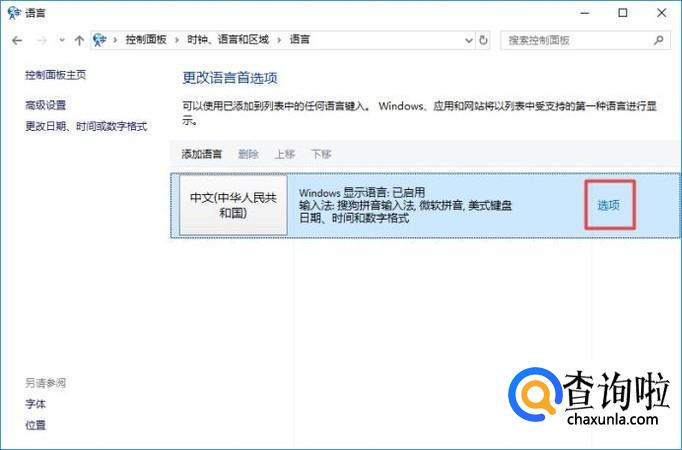
Task: Go to 控制面板主页
Action: tap(55, 75)
